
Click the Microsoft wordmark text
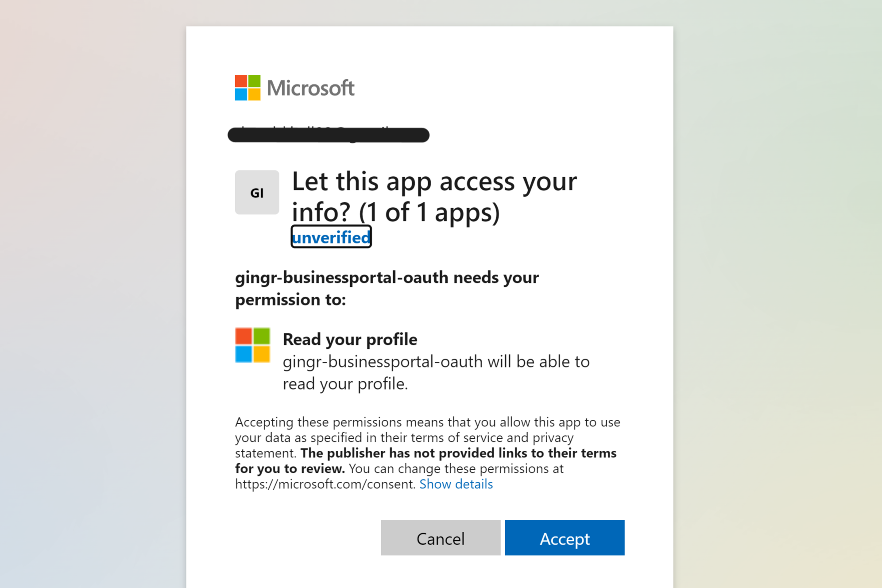pos(310,88)
